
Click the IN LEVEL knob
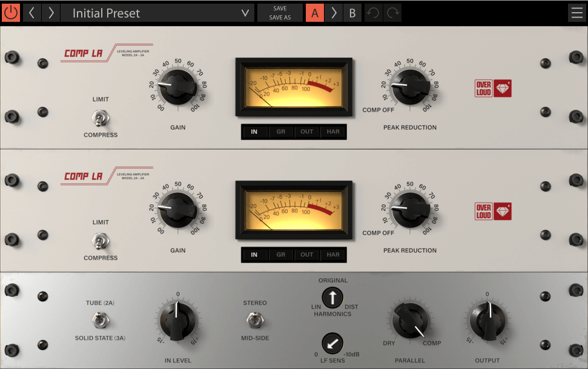coord(178,321)
